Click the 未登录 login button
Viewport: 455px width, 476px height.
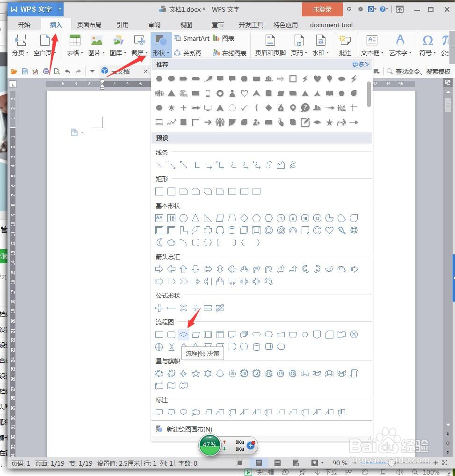coord(322,9)
